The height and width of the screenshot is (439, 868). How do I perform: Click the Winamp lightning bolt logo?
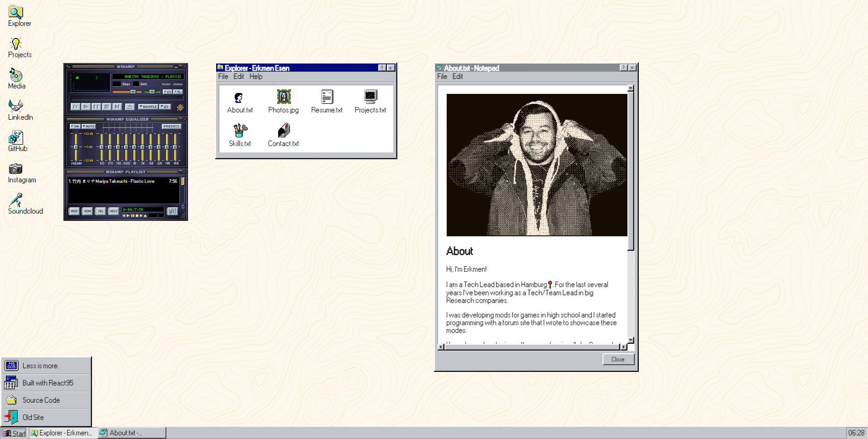(x=180, y=107)
